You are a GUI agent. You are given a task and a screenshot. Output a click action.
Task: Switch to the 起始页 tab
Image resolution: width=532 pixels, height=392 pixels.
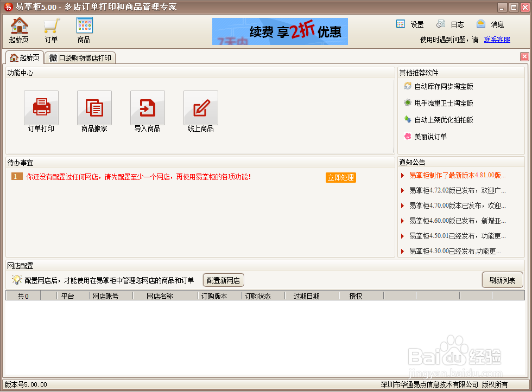tap(25, 57)
